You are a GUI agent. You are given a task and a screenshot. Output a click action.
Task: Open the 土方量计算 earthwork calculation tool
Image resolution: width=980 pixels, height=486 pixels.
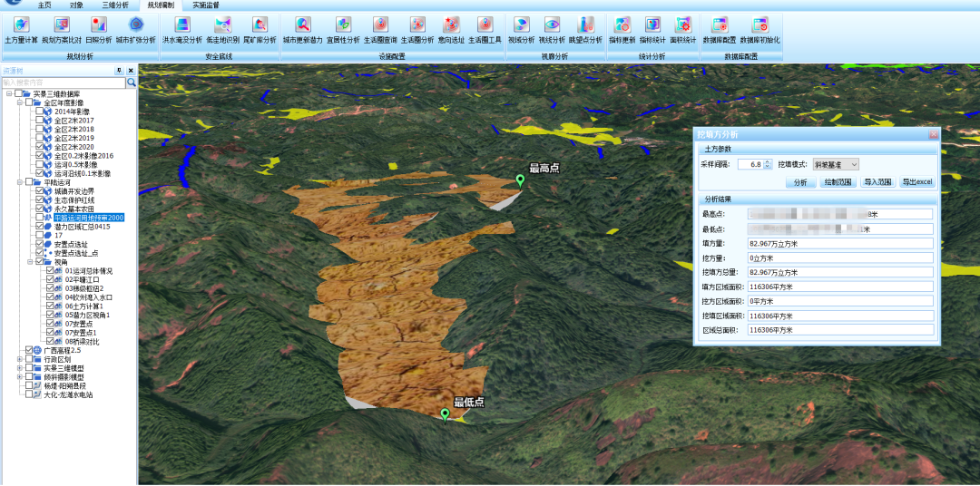pyautogui.click(x=21, y=30)
